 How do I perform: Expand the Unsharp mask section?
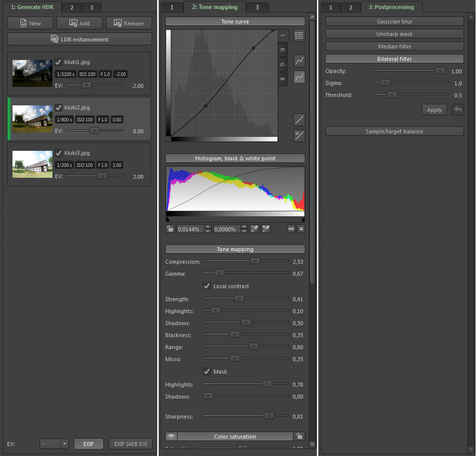click(x=394, y=34)
